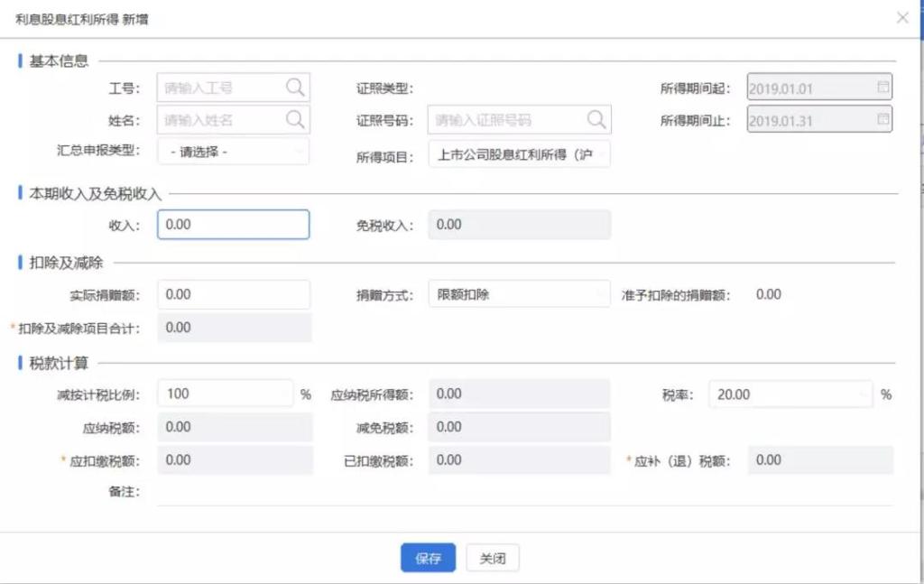Open the 所得项目 dropdown
Viewport: 924px width, 584px height.
tap(519, 154)
